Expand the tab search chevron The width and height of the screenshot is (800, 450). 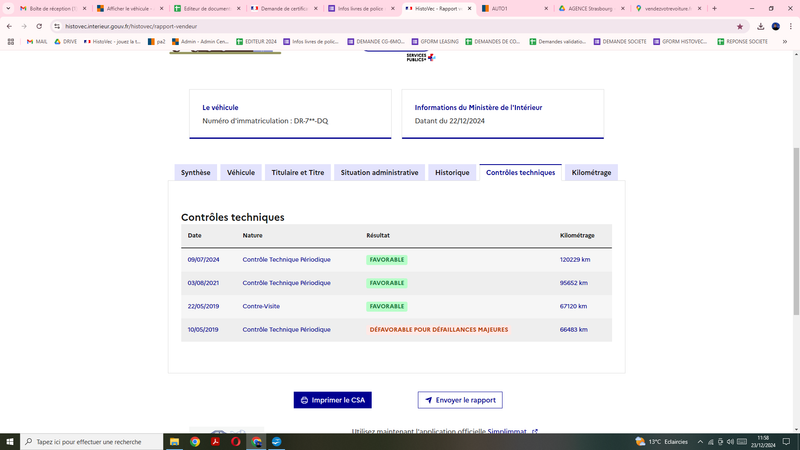tap(8, 9)
